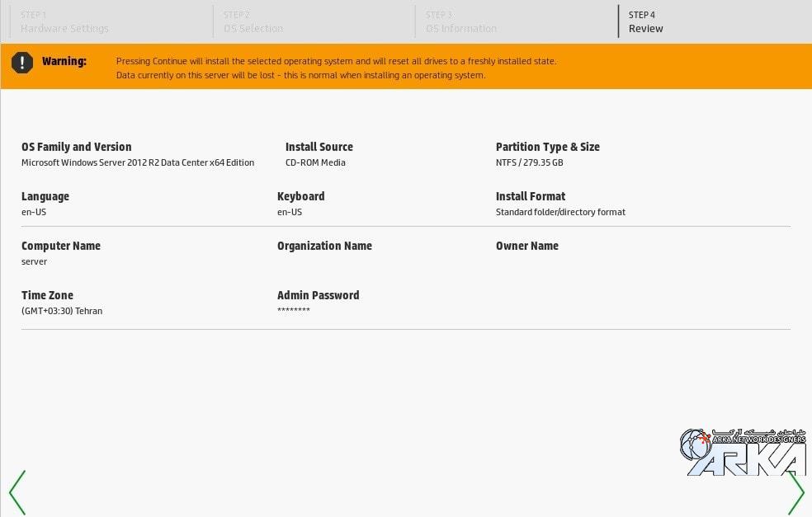Click the OS Family and Version heading

[x=77, y=147]
